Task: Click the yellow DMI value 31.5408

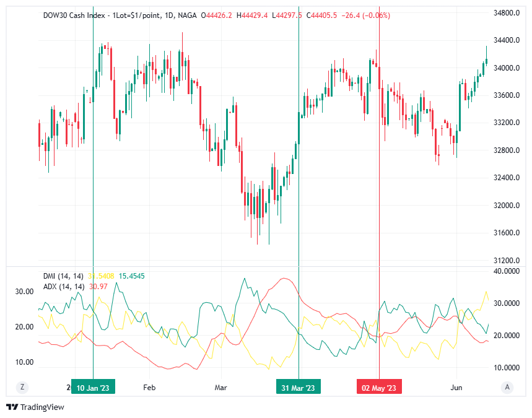Action: (102, 276)
